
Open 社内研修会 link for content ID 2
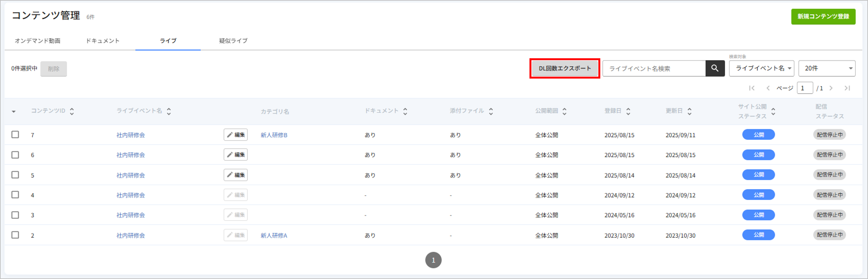click(131, 235)
